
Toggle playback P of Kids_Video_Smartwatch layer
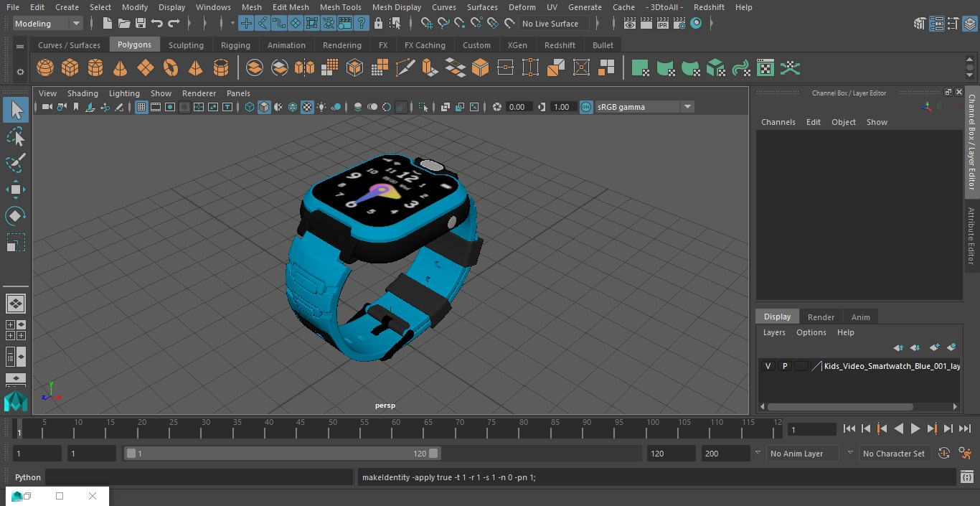pos(785,366)
